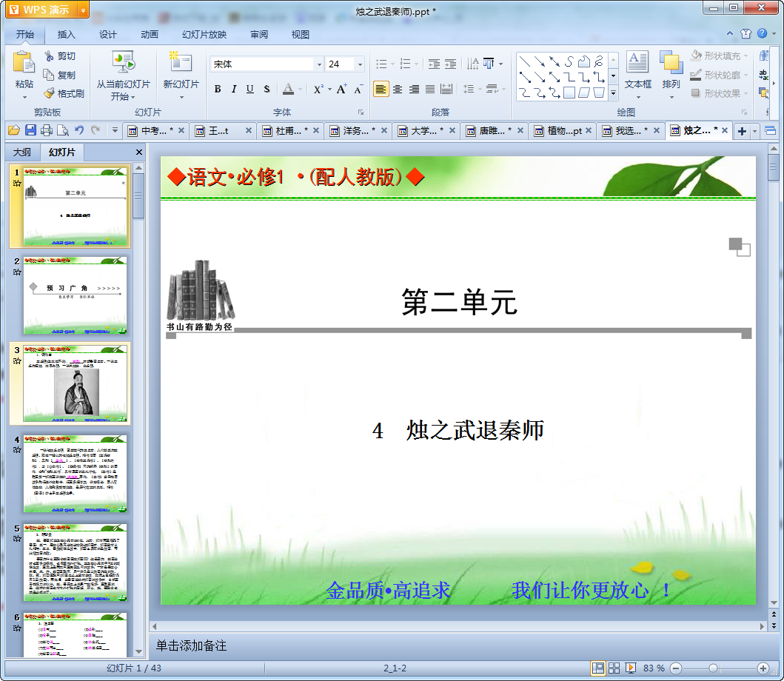Save the presentation with disk icon
The width and height of the screenshot is (784, 681).
30,130
